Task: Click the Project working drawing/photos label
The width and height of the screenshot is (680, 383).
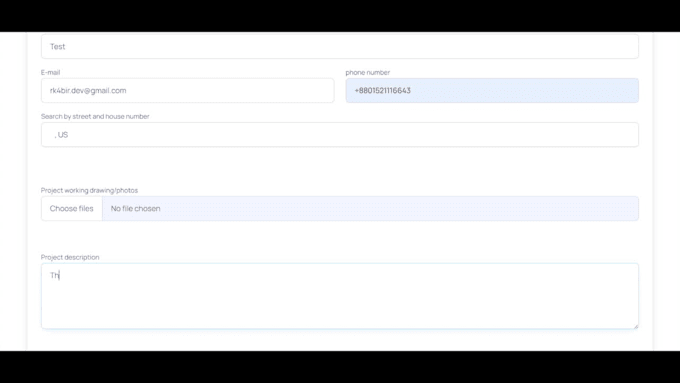Action: [x=89, y=190]
